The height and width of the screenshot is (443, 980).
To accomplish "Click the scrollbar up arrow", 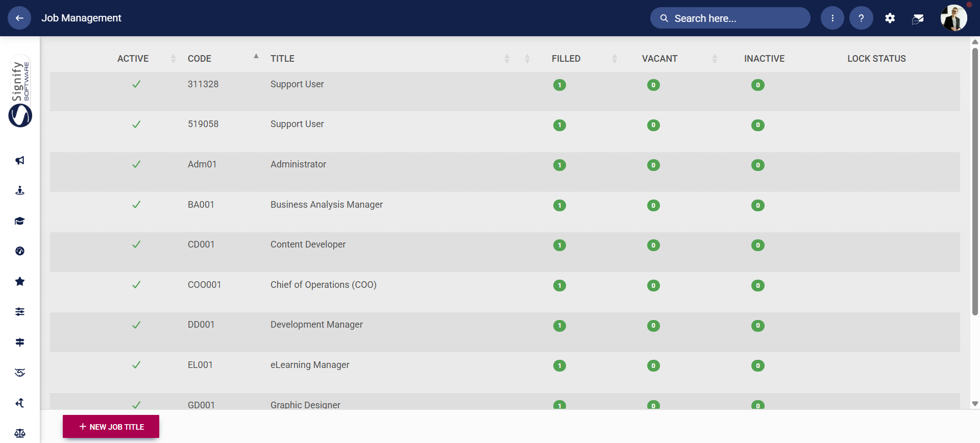I will coord(975,42).
